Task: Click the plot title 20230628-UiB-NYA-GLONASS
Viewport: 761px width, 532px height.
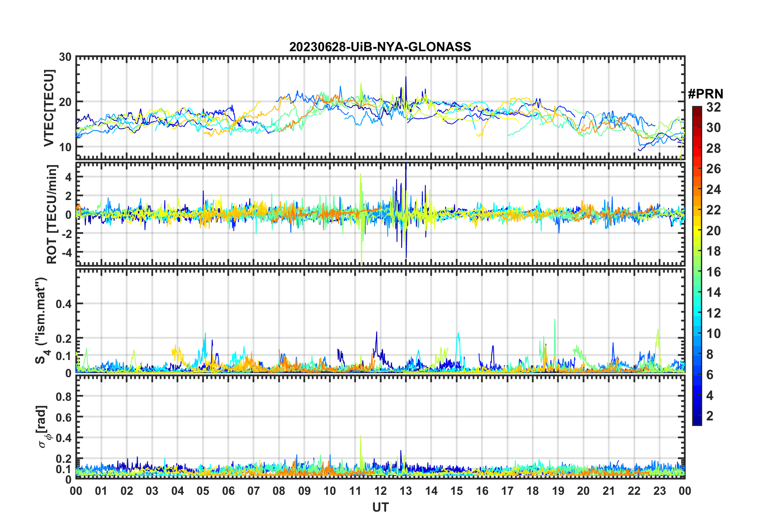Action: pyautogui.click(x=380, y=47)
